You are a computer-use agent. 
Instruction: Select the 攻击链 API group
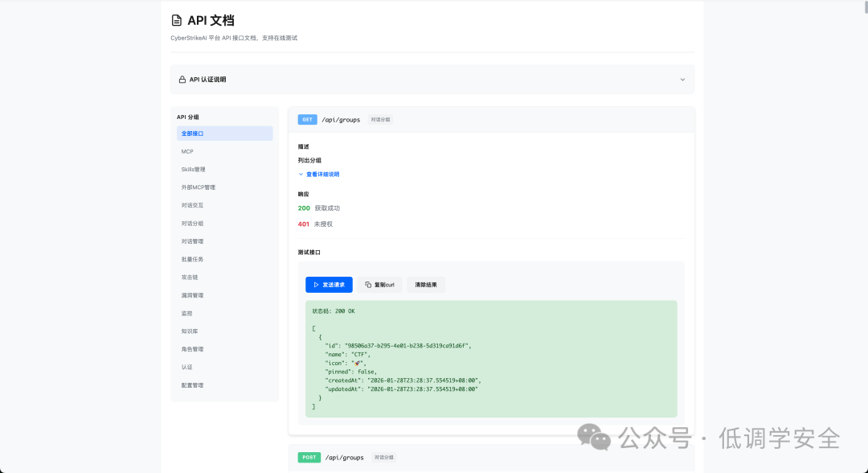(225, 278)
